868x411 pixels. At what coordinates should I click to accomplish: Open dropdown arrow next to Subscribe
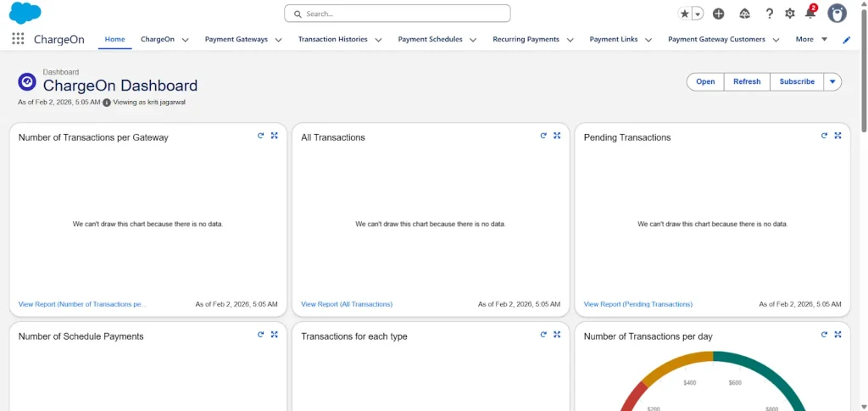(x=832, y=81)
